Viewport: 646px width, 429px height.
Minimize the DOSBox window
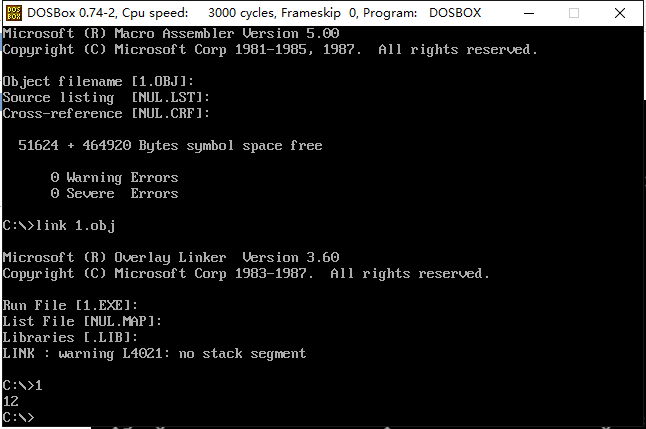tap(529, 13)
